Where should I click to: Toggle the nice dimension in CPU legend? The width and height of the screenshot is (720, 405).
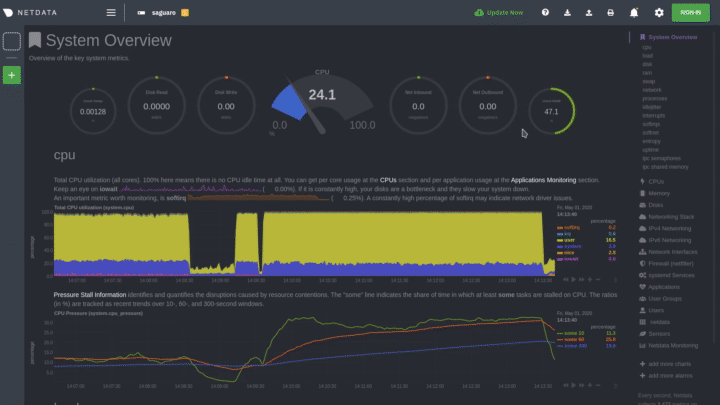click(x=566, y=253)
